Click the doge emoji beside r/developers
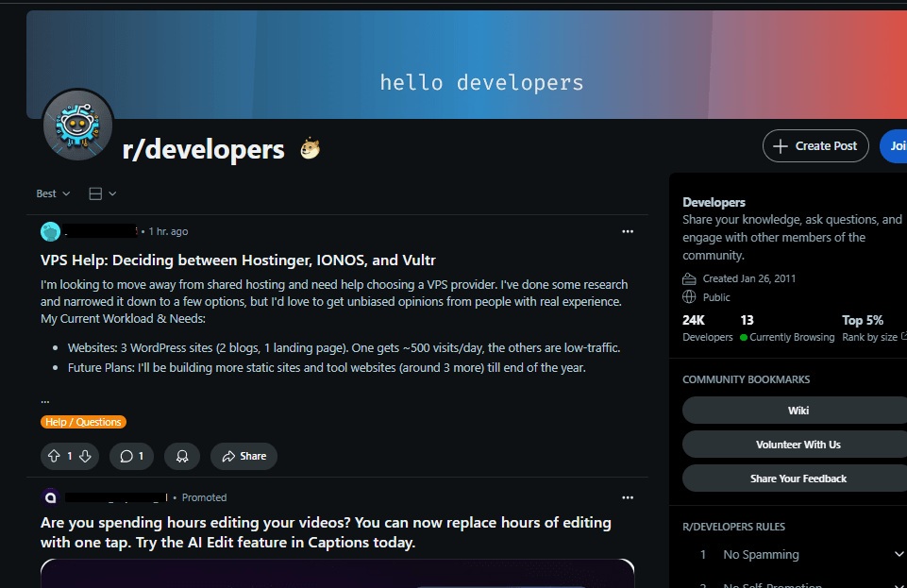 pyautogui.click(x=311, y=148)
